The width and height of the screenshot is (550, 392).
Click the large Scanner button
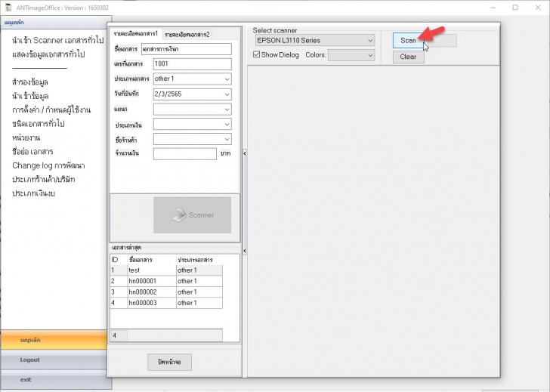coord(192,215)
